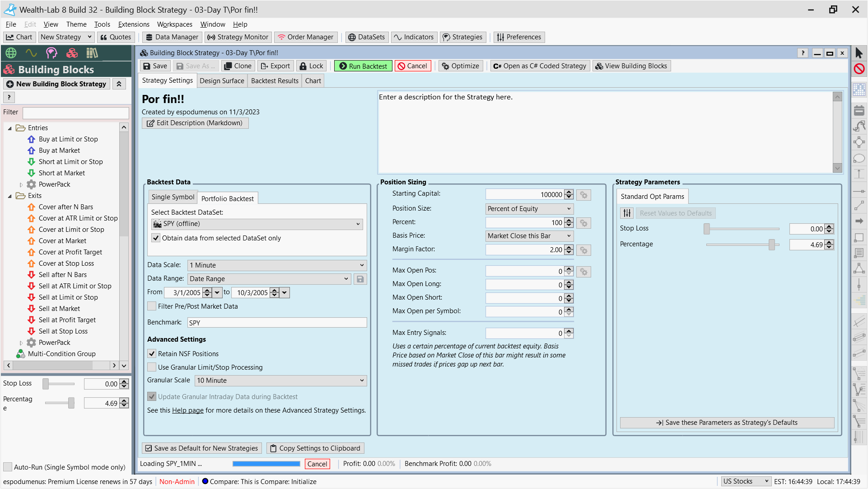Open as C# Coded Strategy

[x=539, y=66]
